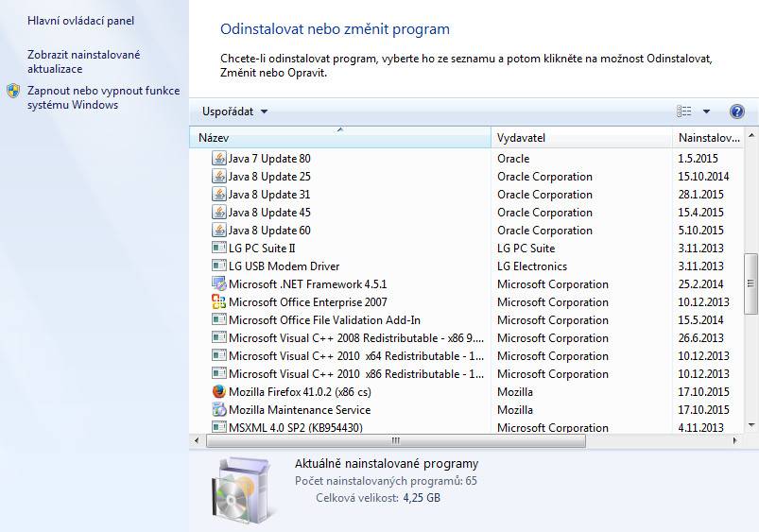Viewport: 759px width, 532px height.
Task: Click the LG USB Modem Driver icon
Action: coord(219,266)
